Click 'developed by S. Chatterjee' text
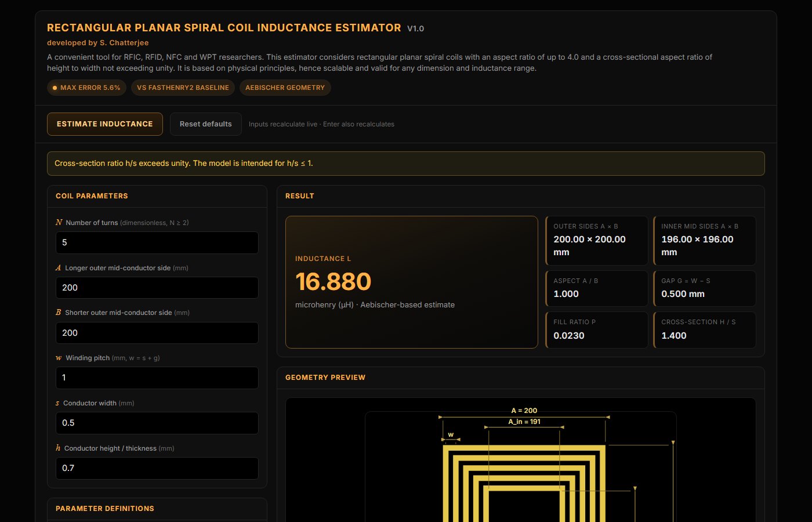 [98, 43]
